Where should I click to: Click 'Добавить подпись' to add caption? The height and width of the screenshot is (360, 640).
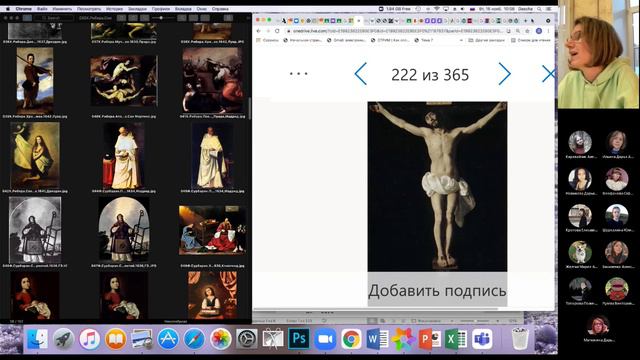(437, 291)
